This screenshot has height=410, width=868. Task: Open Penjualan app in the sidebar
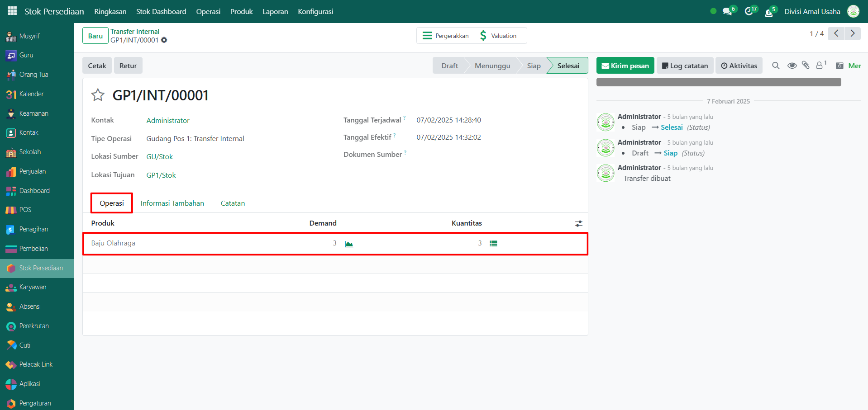click(x=32, y=171)
